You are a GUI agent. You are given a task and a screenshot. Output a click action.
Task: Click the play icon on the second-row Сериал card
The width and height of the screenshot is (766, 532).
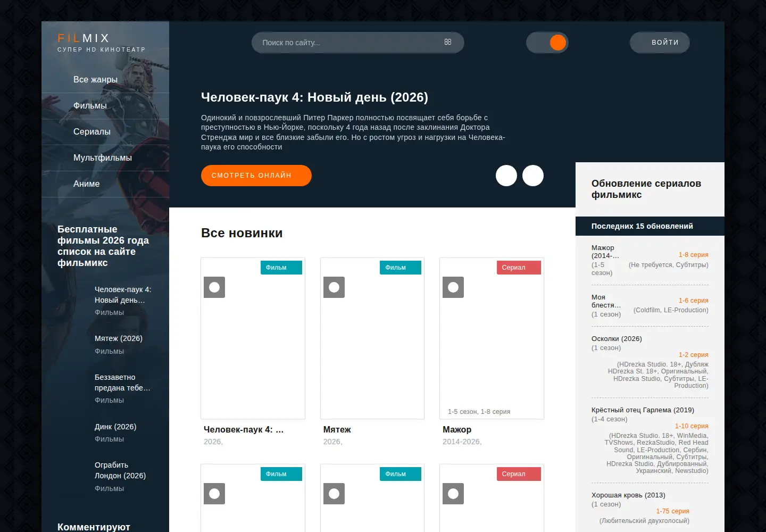(x=453, y=494)
